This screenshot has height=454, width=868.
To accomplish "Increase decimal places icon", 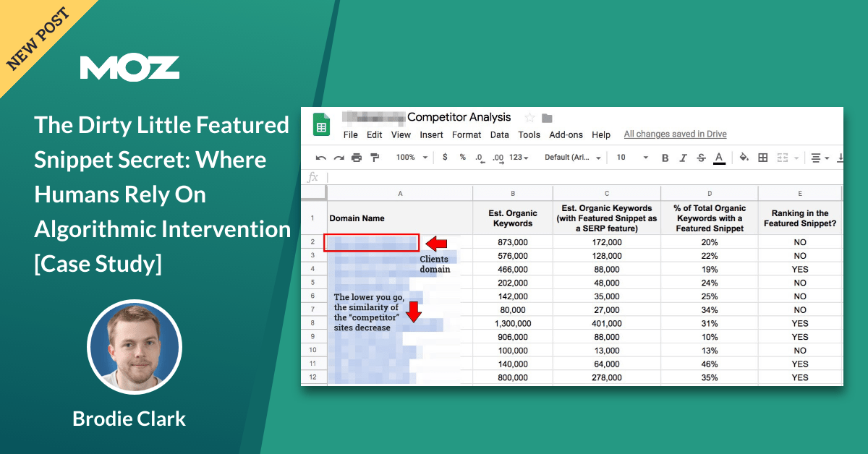I will 498,158.
